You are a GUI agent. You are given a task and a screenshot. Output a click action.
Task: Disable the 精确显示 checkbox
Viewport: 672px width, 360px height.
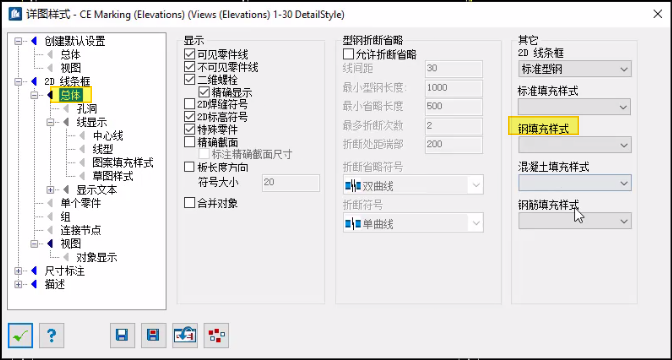click(204, 92)
